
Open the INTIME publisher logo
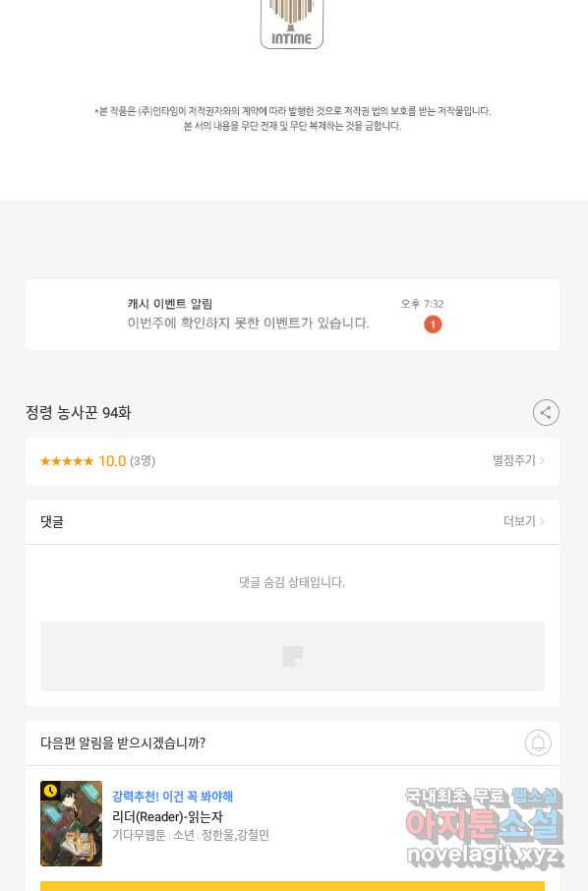(291, 24)
